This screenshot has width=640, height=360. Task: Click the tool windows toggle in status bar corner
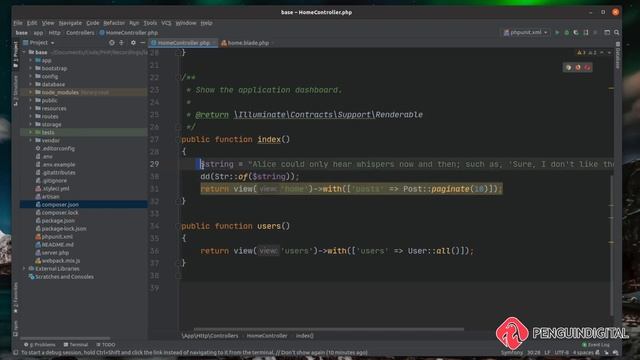(16, 352)
